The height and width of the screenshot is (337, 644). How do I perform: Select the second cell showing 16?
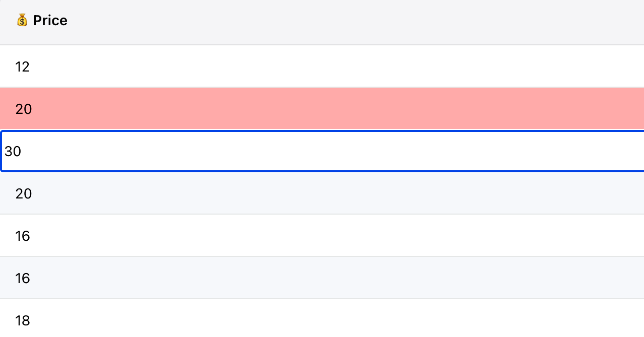pyautogui.click(x=22, y=278)
